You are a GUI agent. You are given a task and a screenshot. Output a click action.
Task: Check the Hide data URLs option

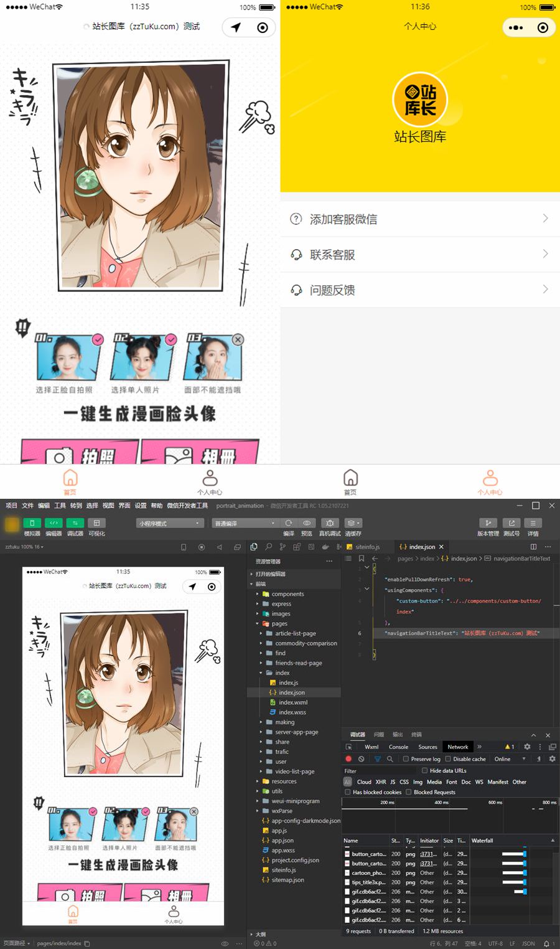tap(425, 771)
